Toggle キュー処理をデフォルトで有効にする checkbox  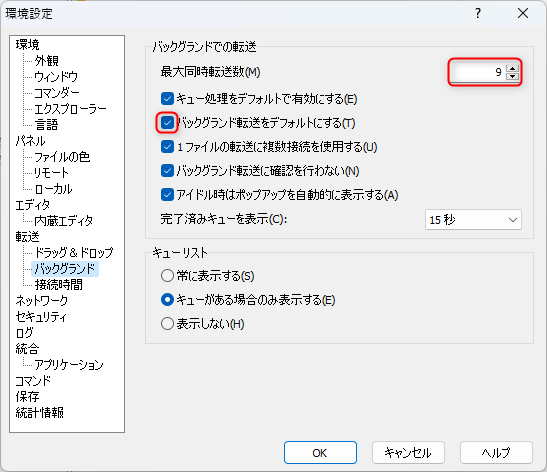click(x=167, y=99)
